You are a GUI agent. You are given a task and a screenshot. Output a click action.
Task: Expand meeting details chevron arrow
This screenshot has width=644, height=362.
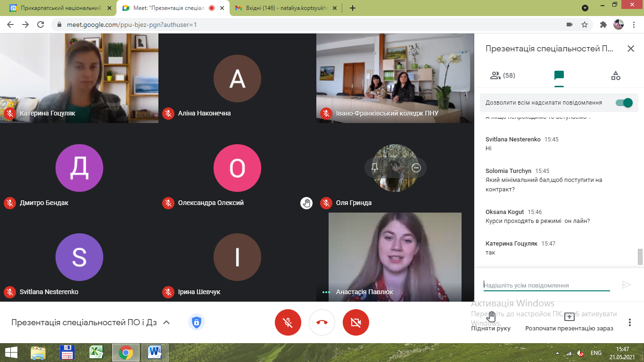(x=166, y=322)
